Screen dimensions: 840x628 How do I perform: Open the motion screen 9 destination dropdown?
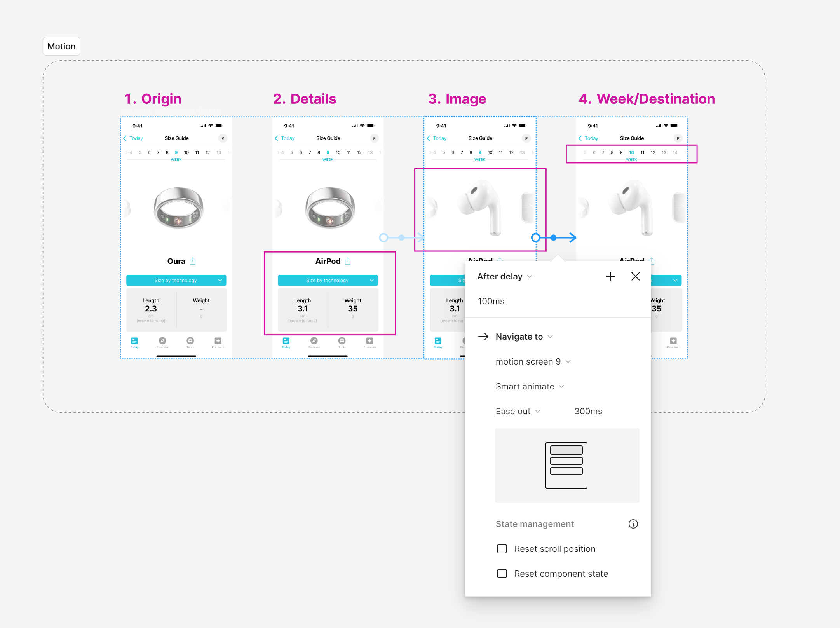click(533, 361)
